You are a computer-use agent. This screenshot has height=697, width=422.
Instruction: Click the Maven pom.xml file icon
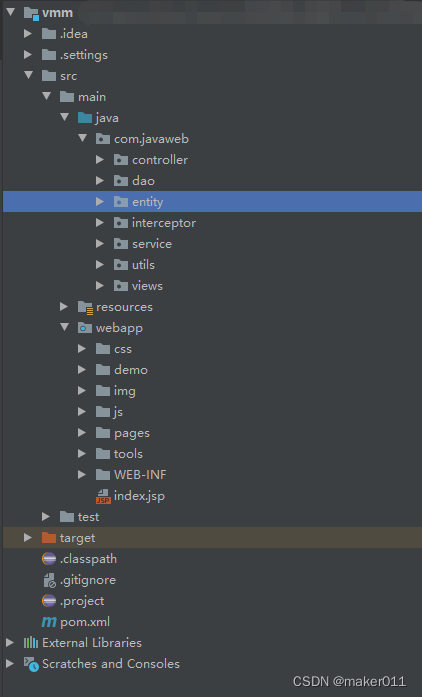[x=49, y=622]
